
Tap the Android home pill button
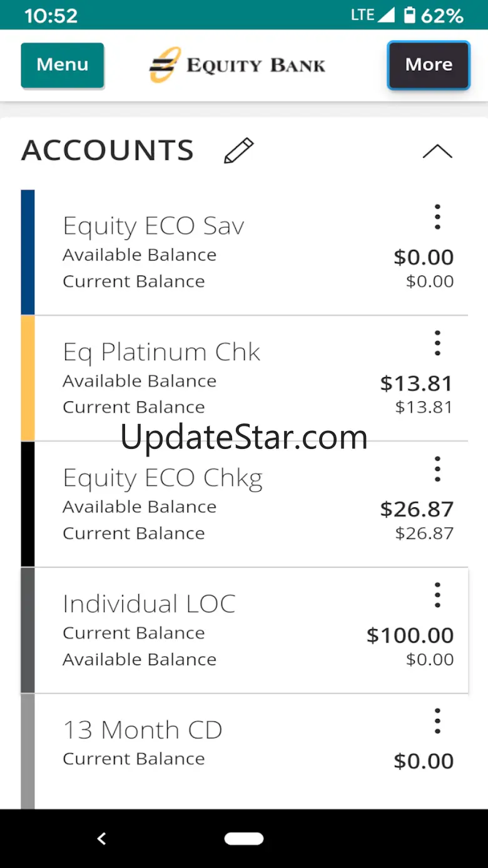(x=244, y=839)
